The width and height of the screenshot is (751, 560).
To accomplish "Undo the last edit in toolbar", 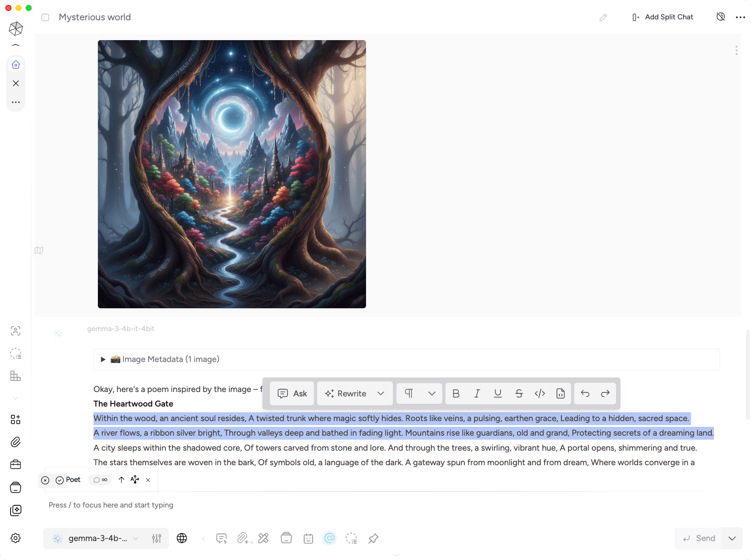I will [585, 393].
